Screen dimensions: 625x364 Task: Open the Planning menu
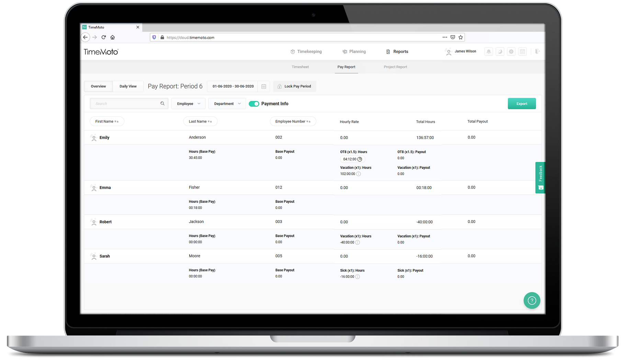[354, 52]
